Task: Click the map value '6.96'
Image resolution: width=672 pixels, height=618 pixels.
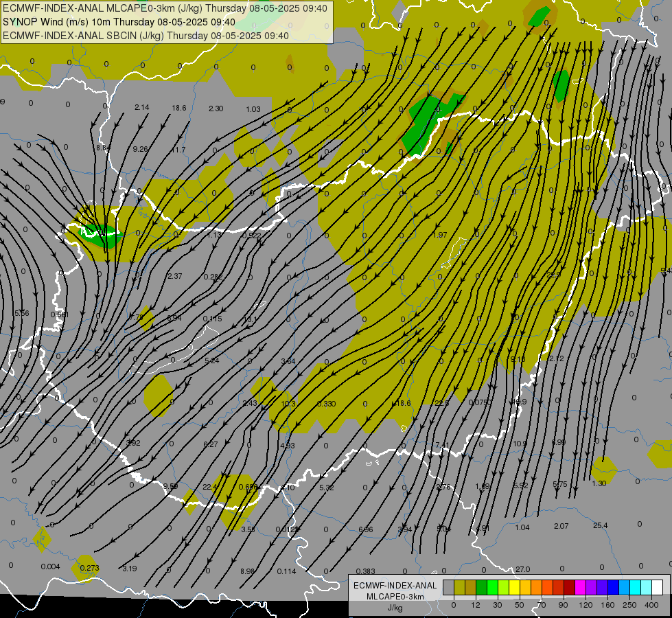Action: coord(366,529)
